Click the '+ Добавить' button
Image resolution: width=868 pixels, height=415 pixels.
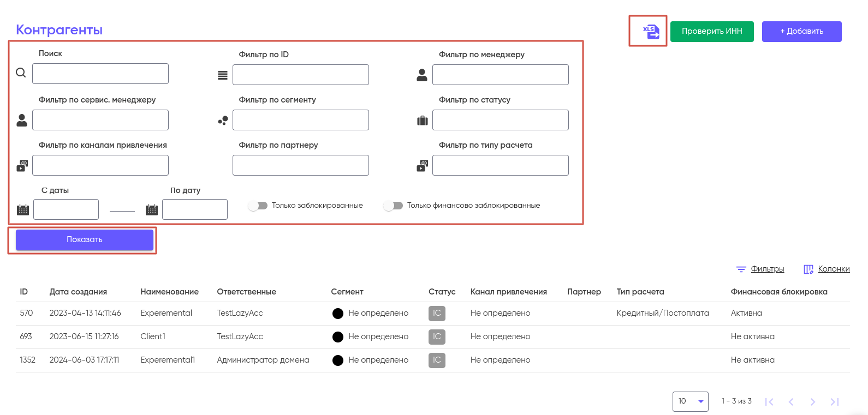[801, 32]
